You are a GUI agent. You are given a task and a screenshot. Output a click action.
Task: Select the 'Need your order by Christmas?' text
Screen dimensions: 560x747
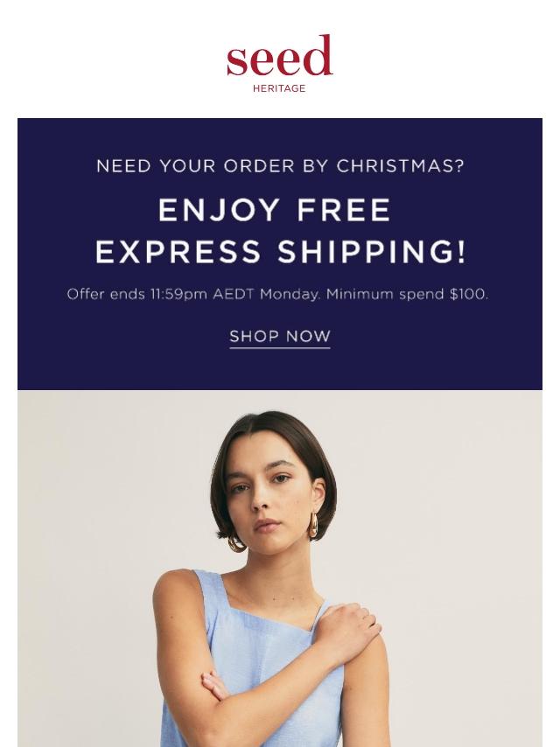coord(280,166)
